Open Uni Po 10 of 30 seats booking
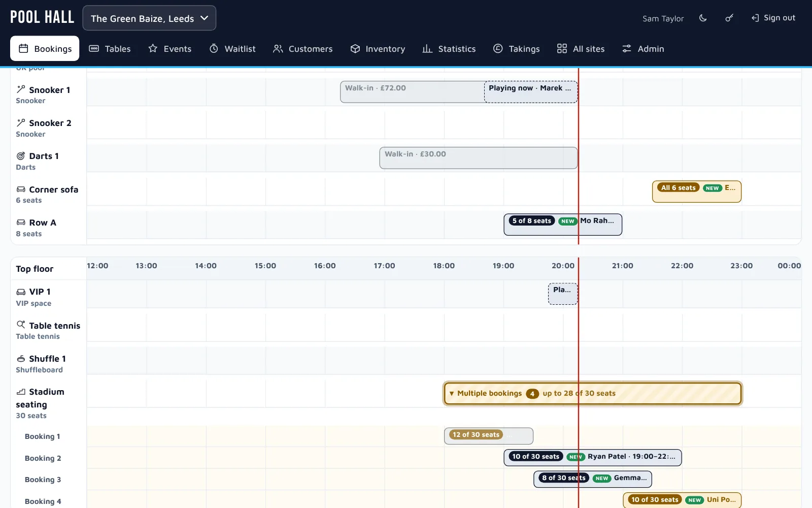Image resolution: width=812 pixels, height=508 pixels. click(x=682, y=500)
